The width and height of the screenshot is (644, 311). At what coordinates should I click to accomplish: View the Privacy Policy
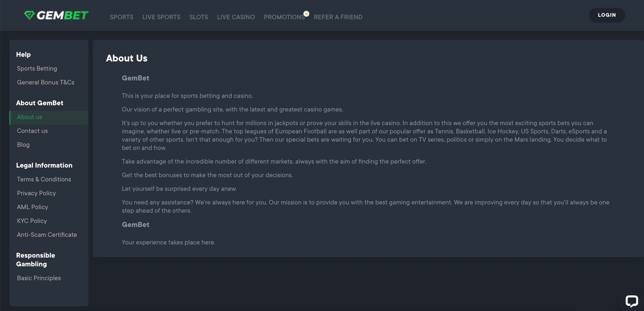[36, 193]
